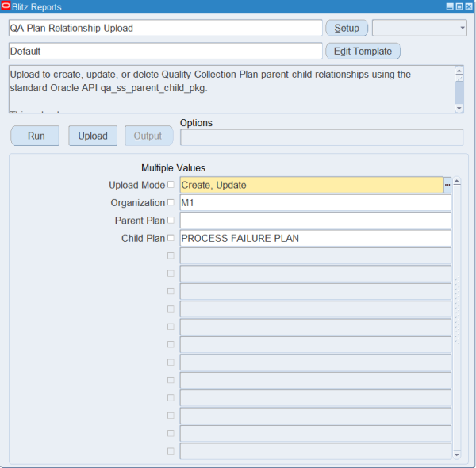476x468 pixels.
Task: Click the Blitz Reports window title
Action: tap(36, 7)
